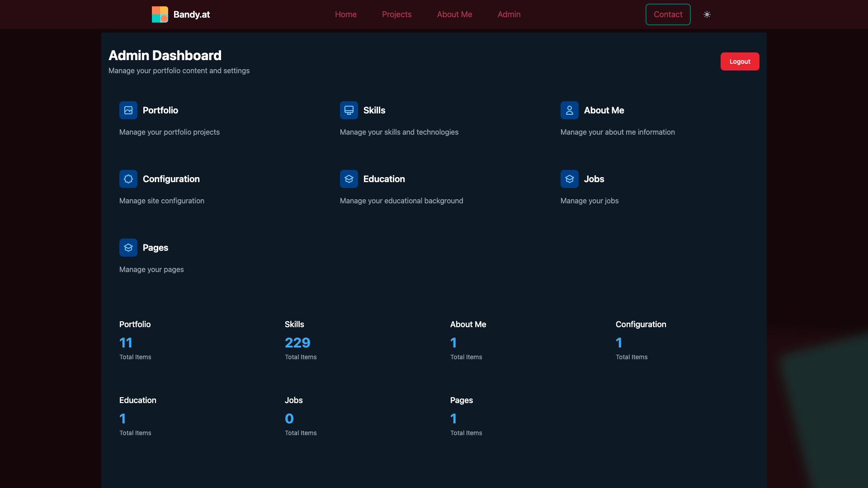Click 'Manage your portfolio projects' description

coord(170,132)
